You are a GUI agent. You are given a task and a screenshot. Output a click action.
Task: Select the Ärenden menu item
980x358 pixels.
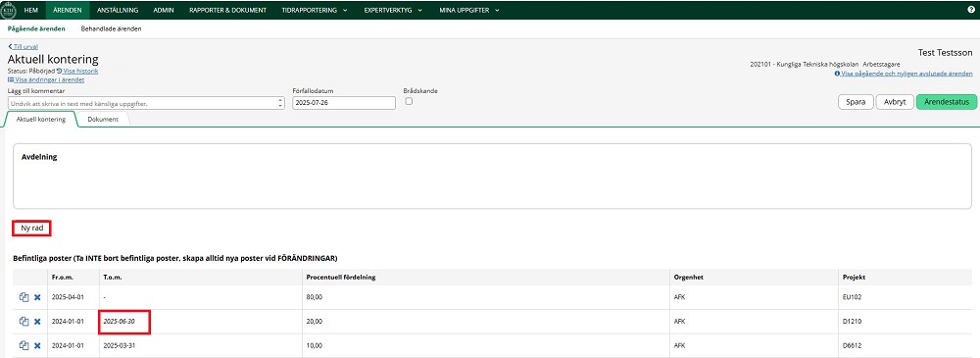pyautogui.click(x=68, y=10)
